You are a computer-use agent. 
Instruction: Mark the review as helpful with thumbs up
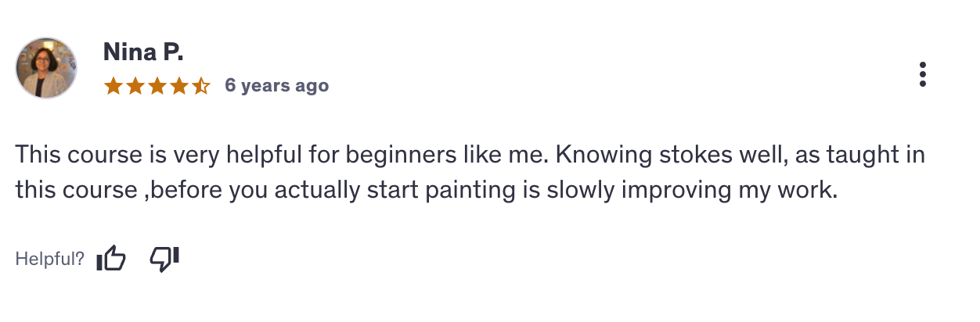pyautogui.click(x=111, y=259)
